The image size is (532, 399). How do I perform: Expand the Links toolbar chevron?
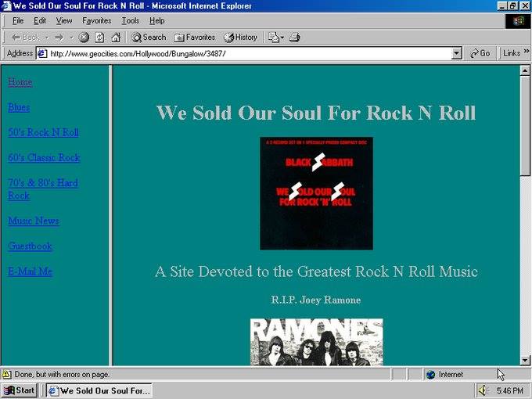click(x=527, y=53)
